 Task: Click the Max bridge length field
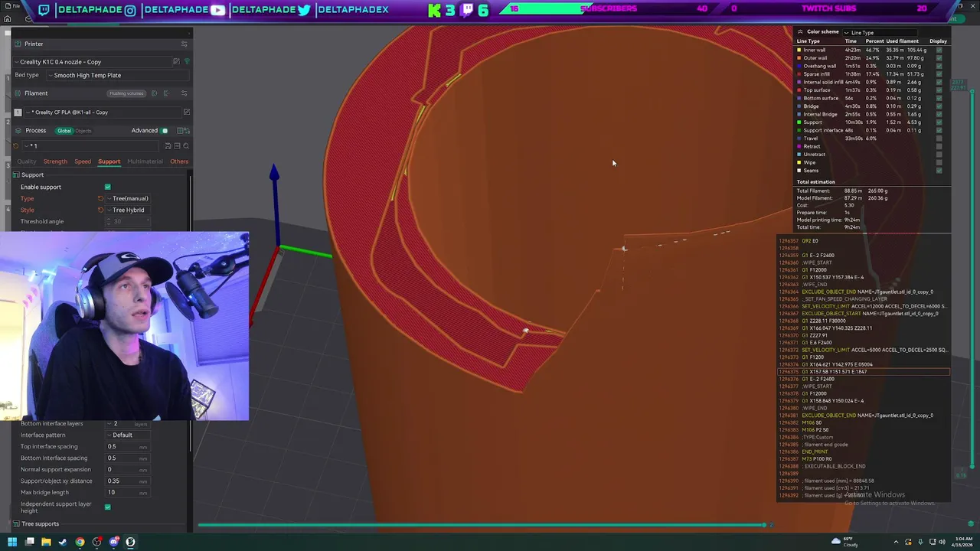tap(129, 492)
